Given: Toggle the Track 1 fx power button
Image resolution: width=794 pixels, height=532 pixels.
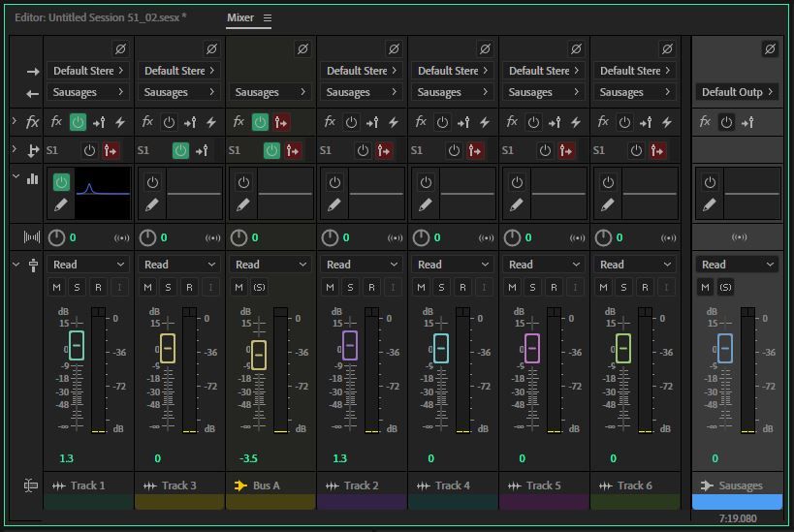Looking at the screenshot, I should pyautogui.click(x=78, y=122).
